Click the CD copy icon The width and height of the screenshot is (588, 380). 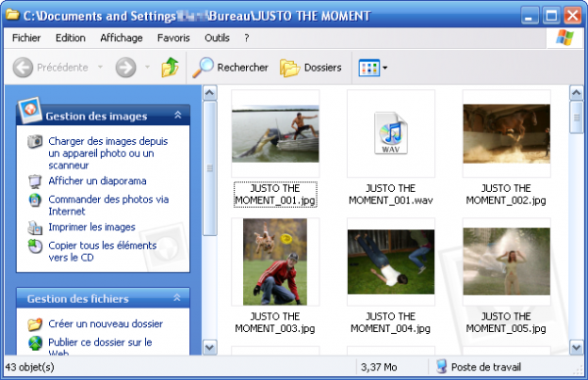click(35, 246)
